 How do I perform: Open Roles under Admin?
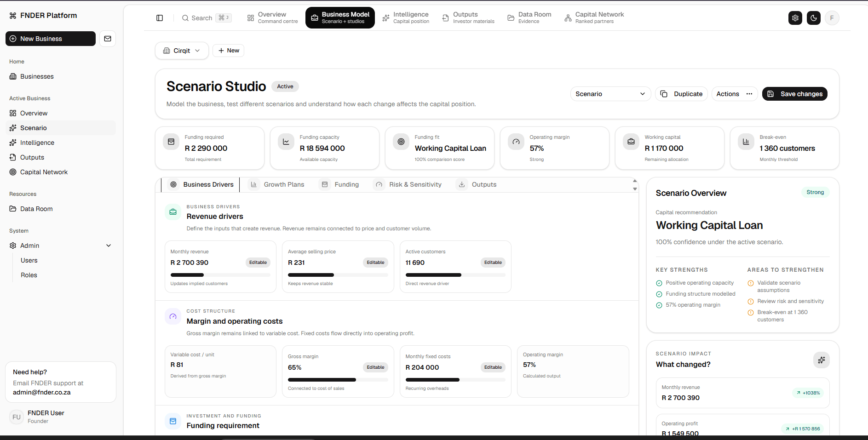point(29,275)
